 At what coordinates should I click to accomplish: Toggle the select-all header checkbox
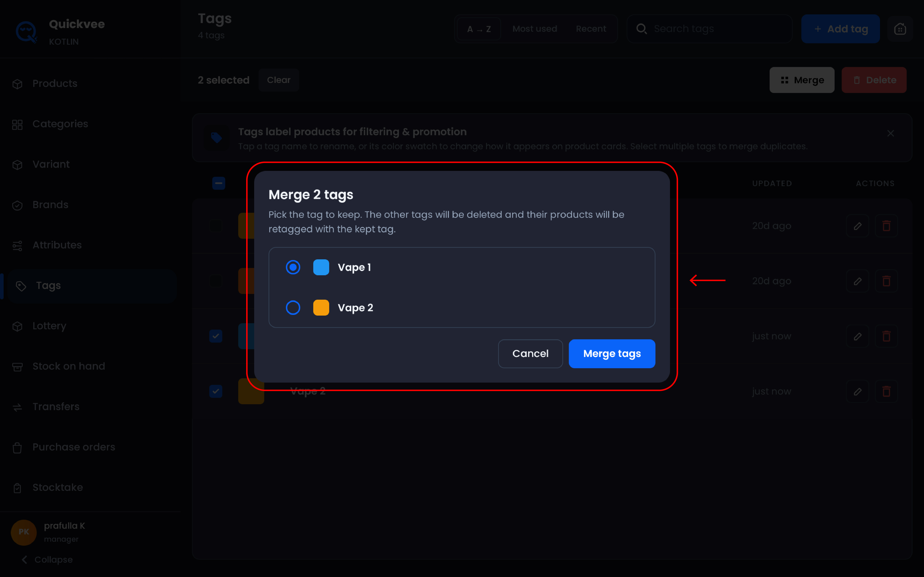219,183
